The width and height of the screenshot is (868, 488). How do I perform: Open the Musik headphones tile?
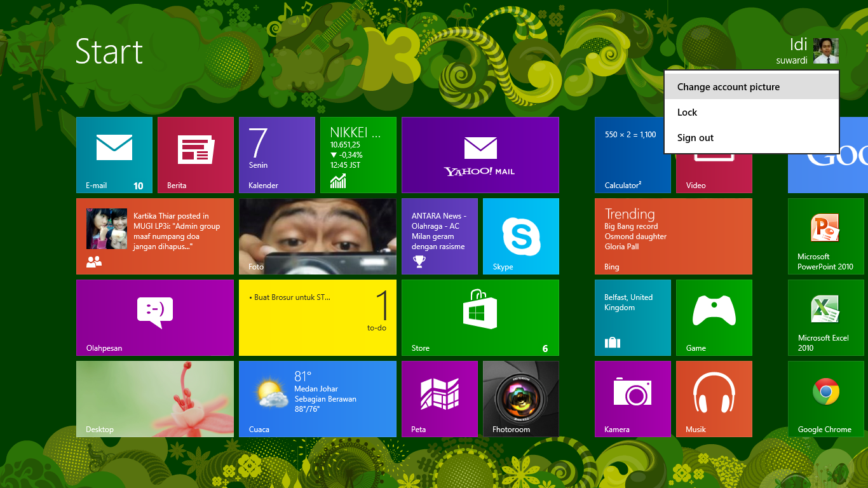click(x=714, y=399)
